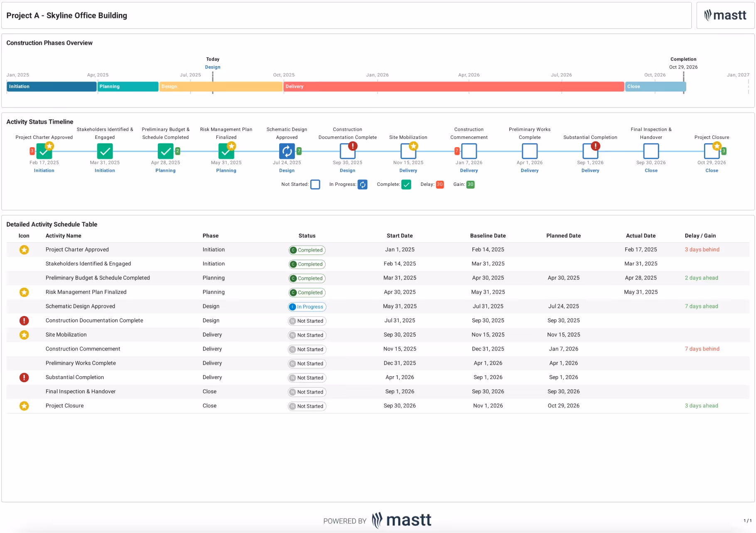Click the Today marker label on timeline
Image resolution: width=756 pixels, height=533 pixels.
pos(213,59)
